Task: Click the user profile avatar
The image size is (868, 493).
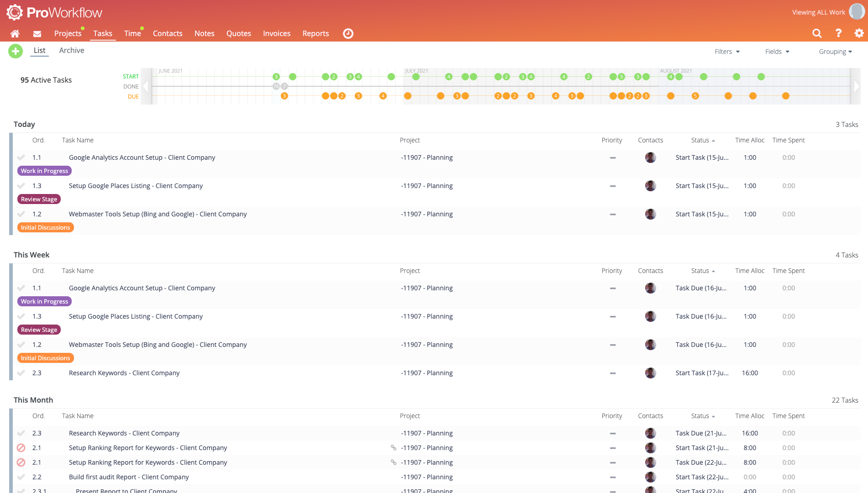Action: point(857,12)
